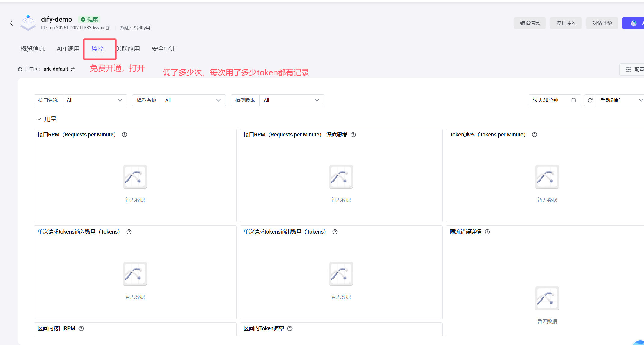
Task: Click the back arrow icon
Action: pos(11,23)
